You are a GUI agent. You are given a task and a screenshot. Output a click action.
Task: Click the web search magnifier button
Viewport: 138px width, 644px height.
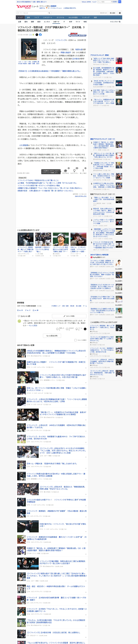point(120,2)
